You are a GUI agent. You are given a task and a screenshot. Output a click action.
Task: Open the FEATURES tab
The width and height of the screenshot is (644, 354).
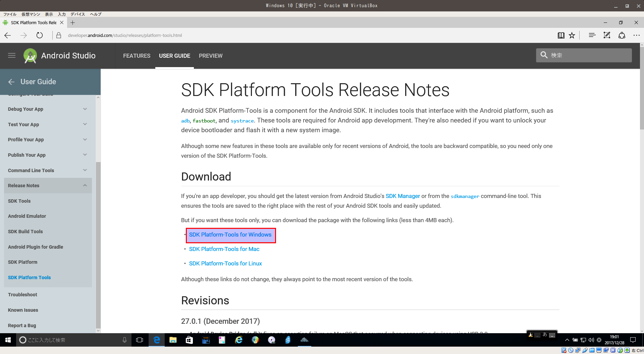[137, 56]
